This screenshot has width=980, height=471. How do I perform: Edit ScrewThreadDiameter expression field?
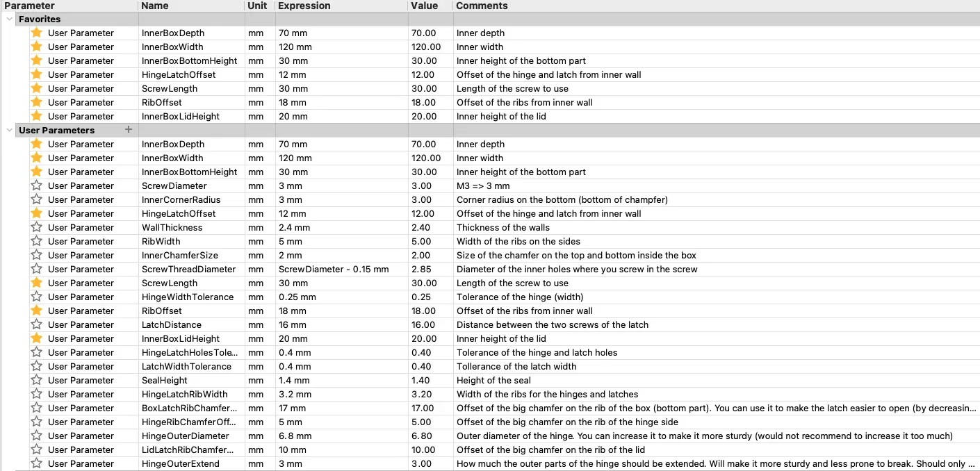pos(334,269)
